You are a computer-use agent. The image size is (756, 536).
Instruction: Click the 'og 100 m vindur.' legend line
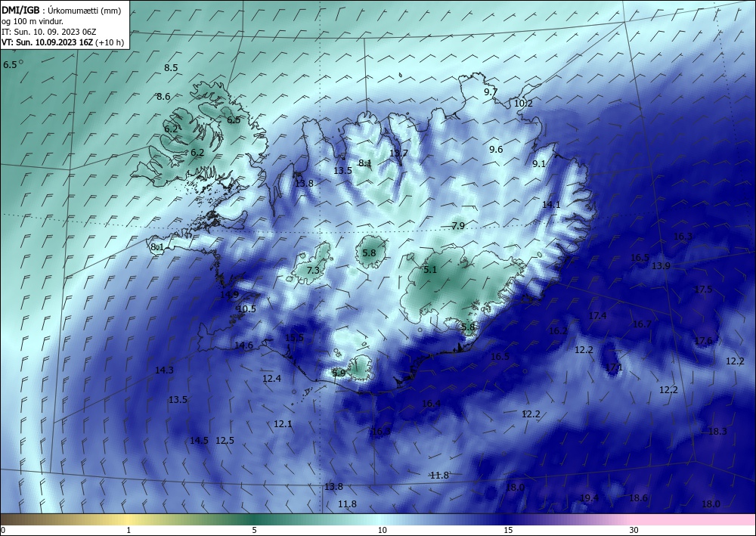[x=33, y=21]
